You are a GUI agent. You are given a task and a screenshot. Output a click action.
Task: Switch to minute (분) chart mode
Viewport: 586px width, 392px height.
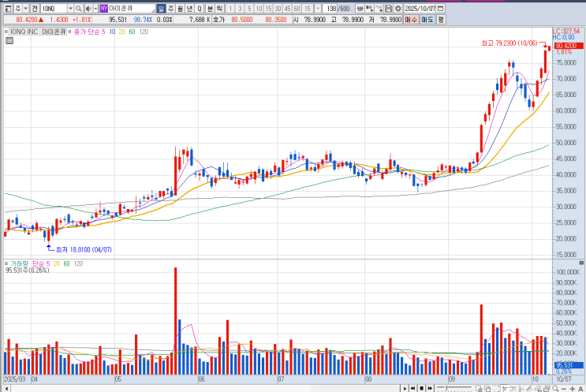[210, 8]
